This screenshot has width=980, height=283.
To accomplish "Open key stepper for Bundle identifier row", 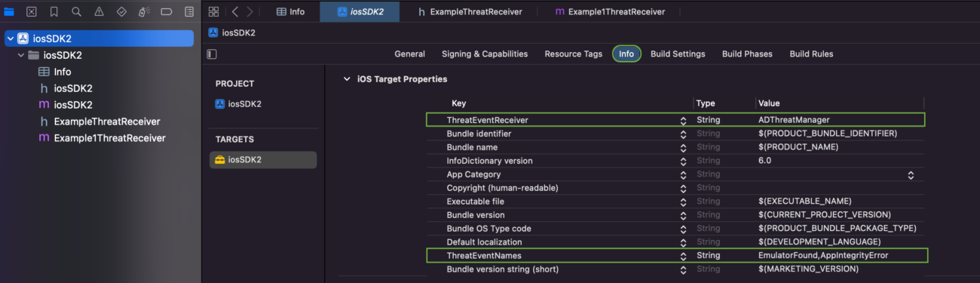I will (683, 134).
